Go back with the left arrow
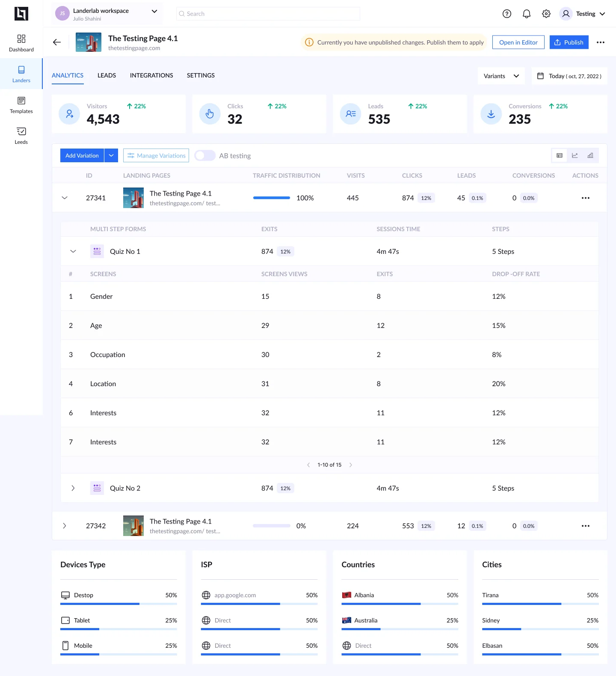Image resolution: width=616 pixels, height=676 pixels. click(57, 42)
